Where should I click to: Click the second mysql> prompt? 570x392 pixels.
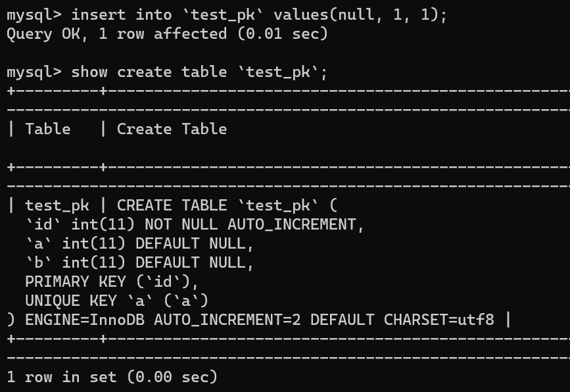[x=34, y=72]
